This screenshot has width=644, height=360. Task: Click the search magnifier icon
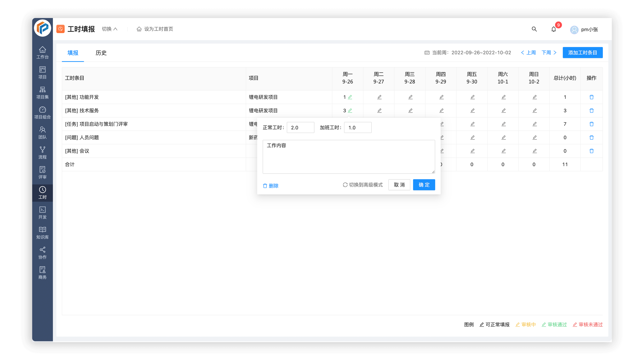(x=534, y=29)
